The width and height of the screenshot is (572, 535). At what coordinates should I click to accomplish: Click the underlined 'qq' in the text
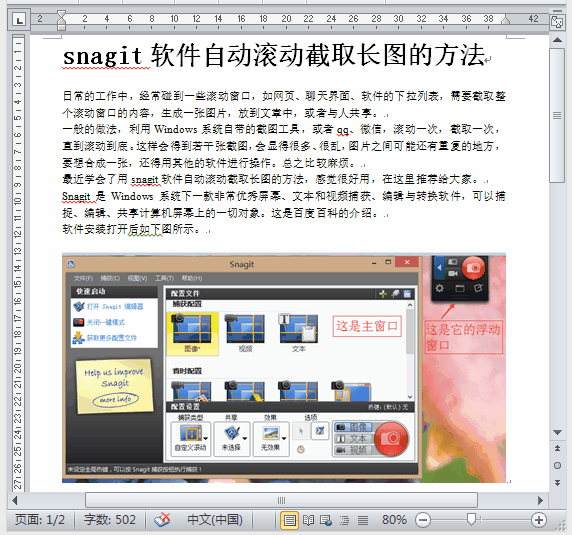(x=342, y=130)
